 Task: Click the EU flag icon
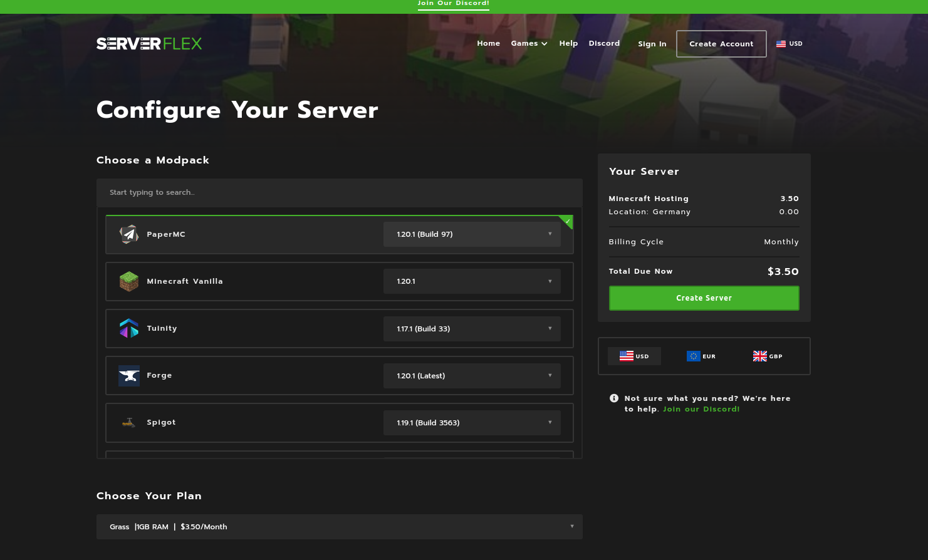point(694,356)
